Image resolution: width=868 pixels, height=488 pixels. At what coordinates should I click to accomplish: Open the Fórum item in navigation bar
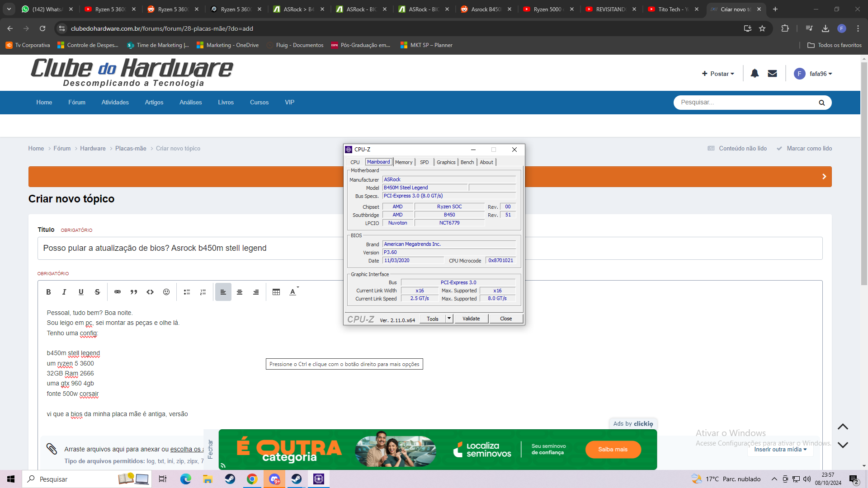77,102
